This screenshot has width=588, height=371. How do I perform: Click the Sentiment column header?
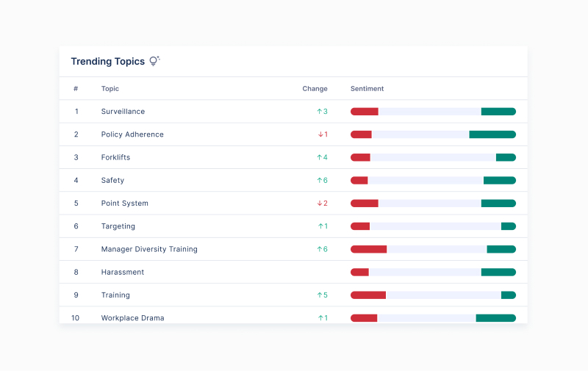[367, 89]
